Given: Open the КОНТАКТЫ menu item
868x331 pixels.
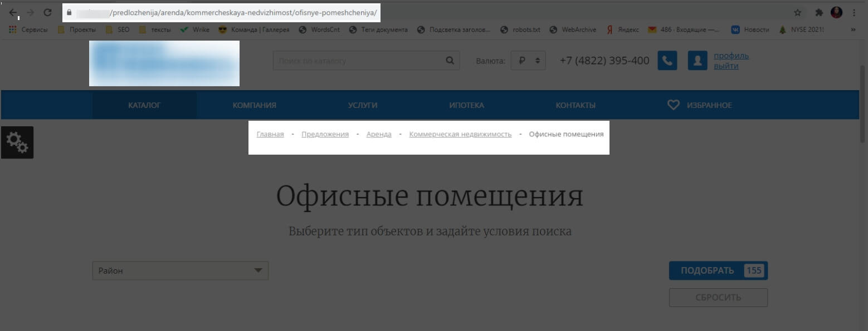Looking at the screenshot, I should click(576, 105).
